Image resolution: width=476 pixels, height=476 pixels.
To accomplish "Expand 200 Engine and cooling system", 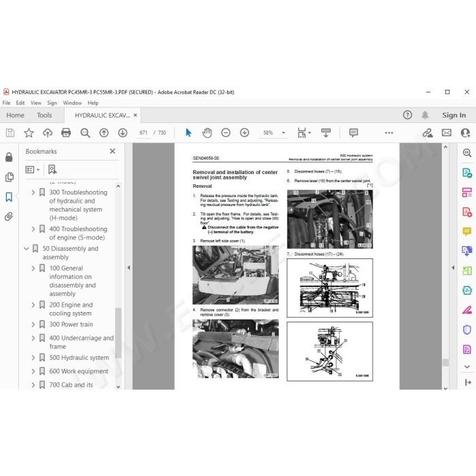I will tap(33, 305).
